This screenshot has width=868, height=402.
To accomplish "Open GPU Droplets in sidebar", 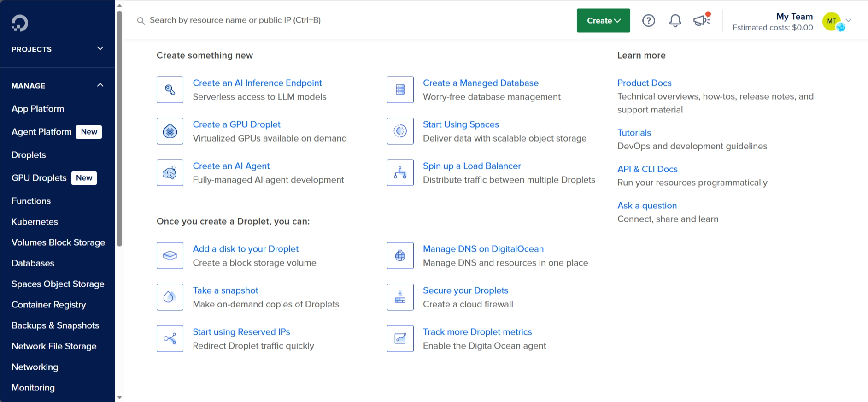I will click(39, 178).
